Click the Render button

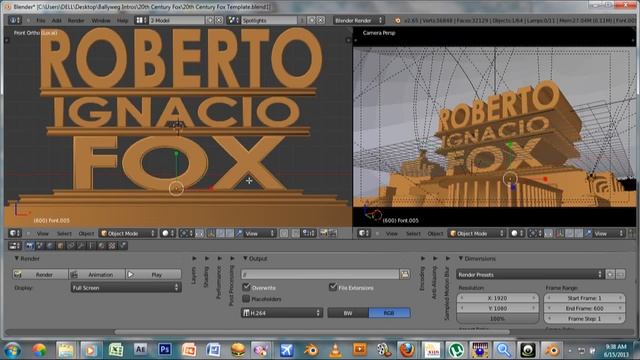tap(40, 275)
